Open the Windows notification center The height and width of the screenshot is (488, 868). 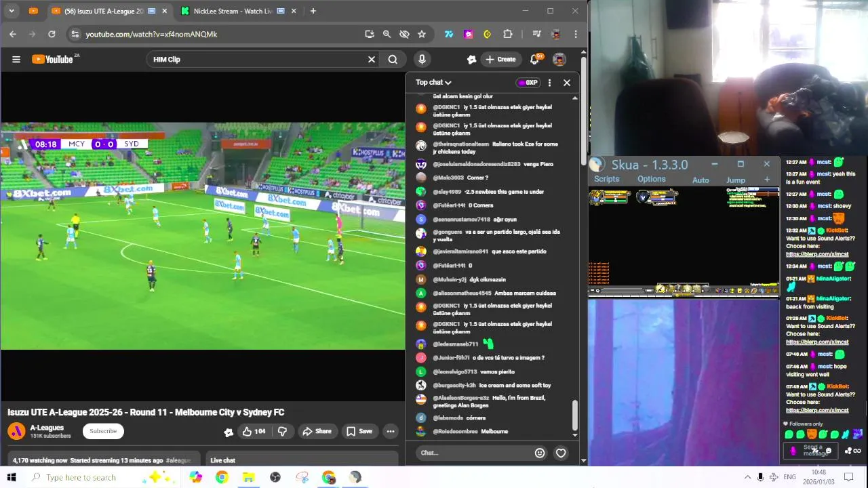tap(848, 477)
